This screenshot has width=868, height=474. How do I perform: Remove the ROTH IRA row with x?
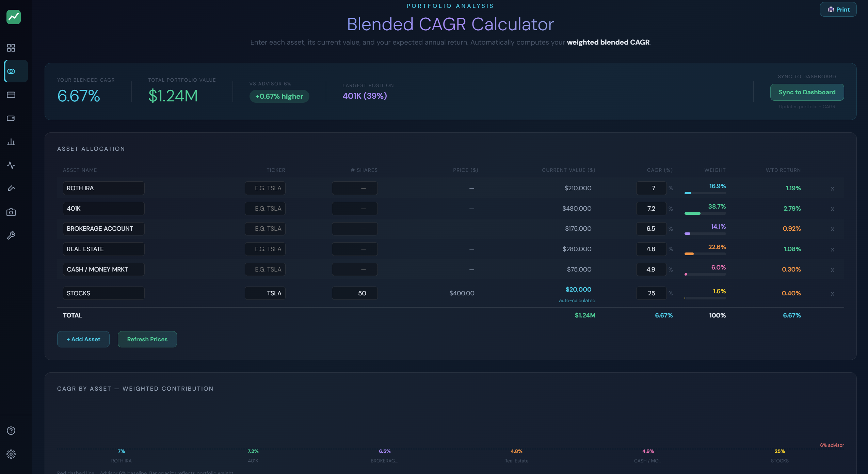pyautogui.click(x=832, y=189)
